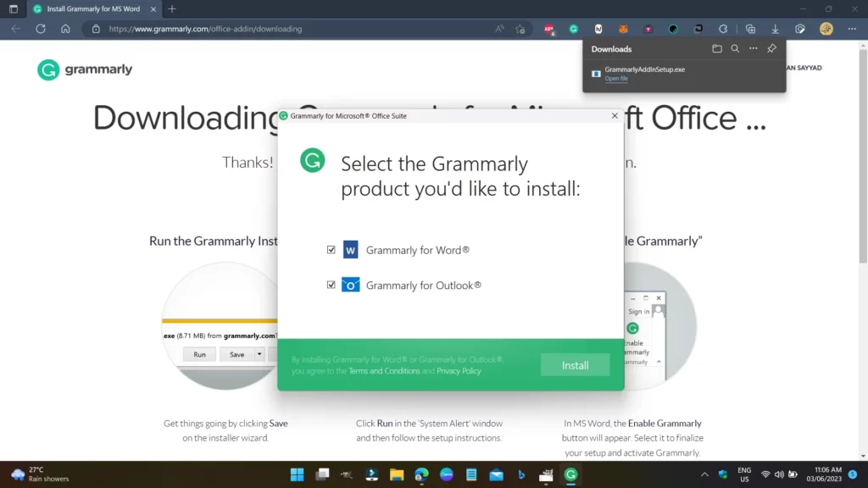Open more options in Downloads panel
The width and height of the screenshot is (868, 488).
pyautogui.click(x=754, y=48)
